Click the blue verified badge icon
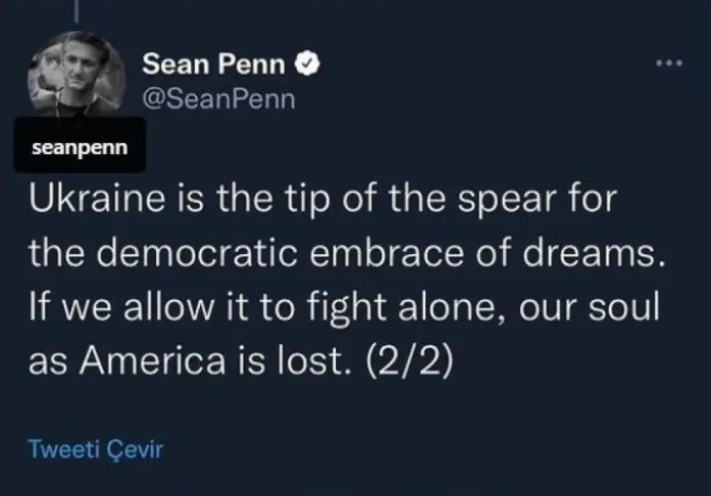This screenshot has width=711, height=496. [308, 63]
